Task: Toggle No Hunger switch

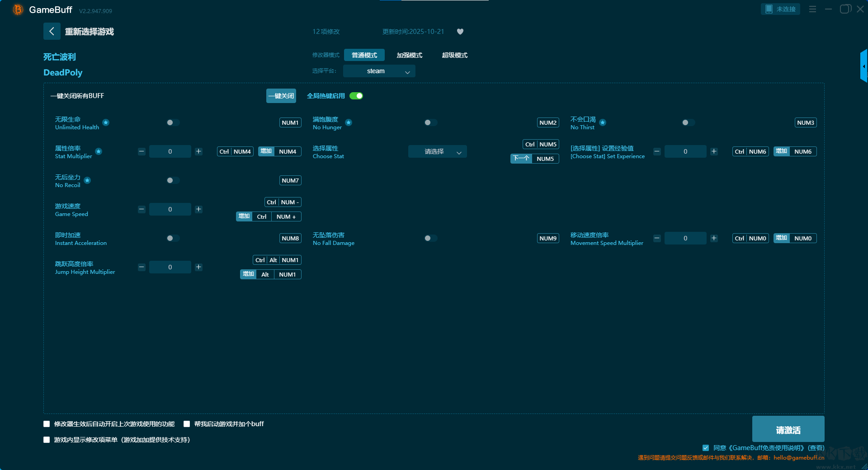Action: tap(431, 122)
